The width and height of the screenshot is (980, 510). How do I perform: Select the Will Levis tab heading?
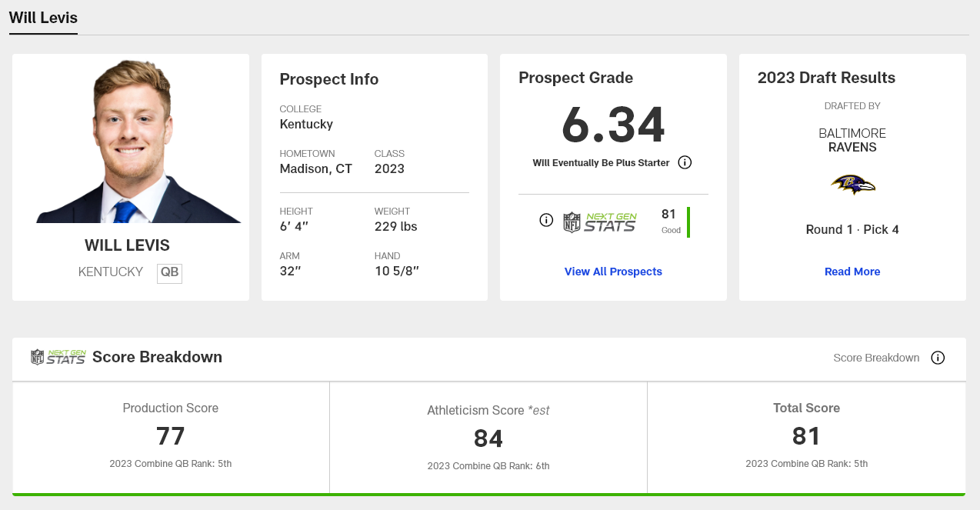click(43, 18)
